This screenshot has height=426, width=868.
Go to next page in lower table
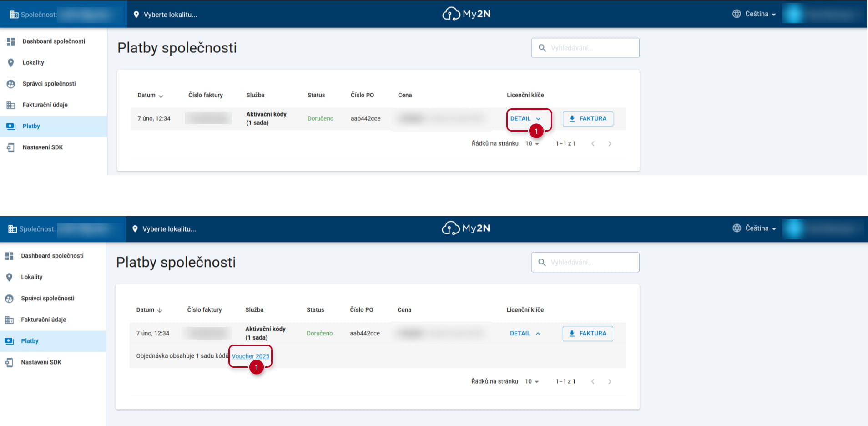(x=610, y=382)
